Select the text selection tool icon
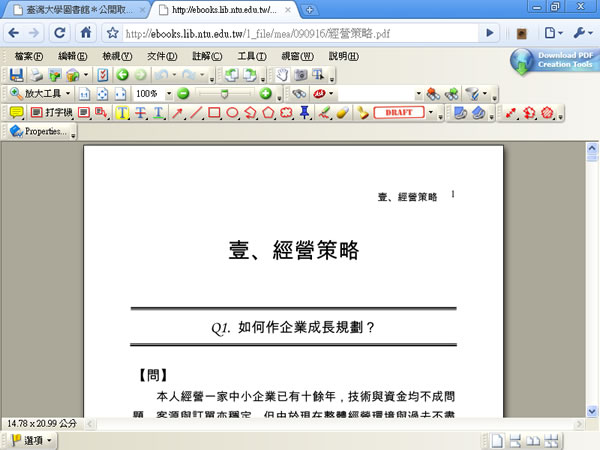The image size is (600, 450). tap(318, 75)
